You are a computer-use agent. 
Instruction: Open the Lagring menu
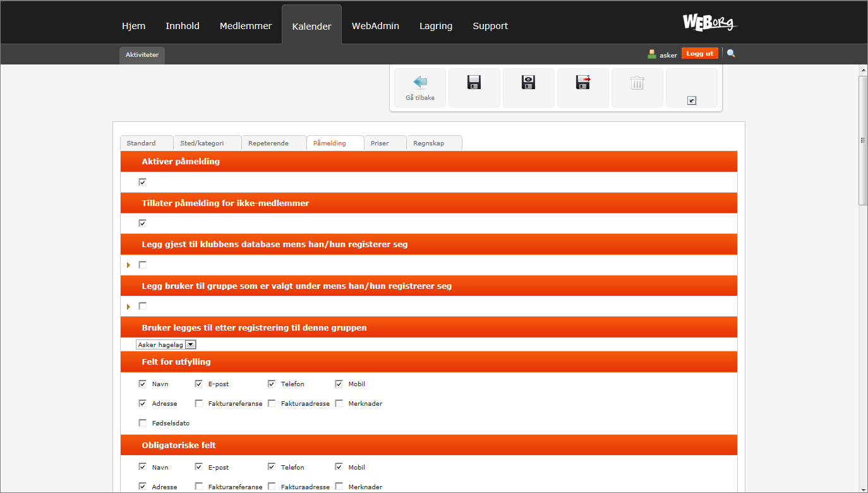click(x=436, y=26)
